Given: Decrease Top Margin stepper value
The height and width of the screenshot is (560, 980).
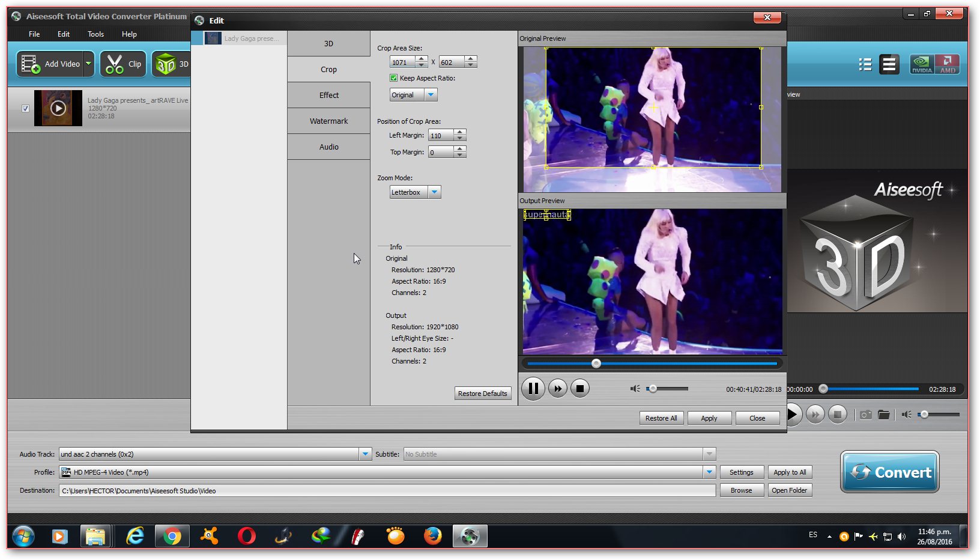Looking at the screenshot, I should [x=460, y=155].
